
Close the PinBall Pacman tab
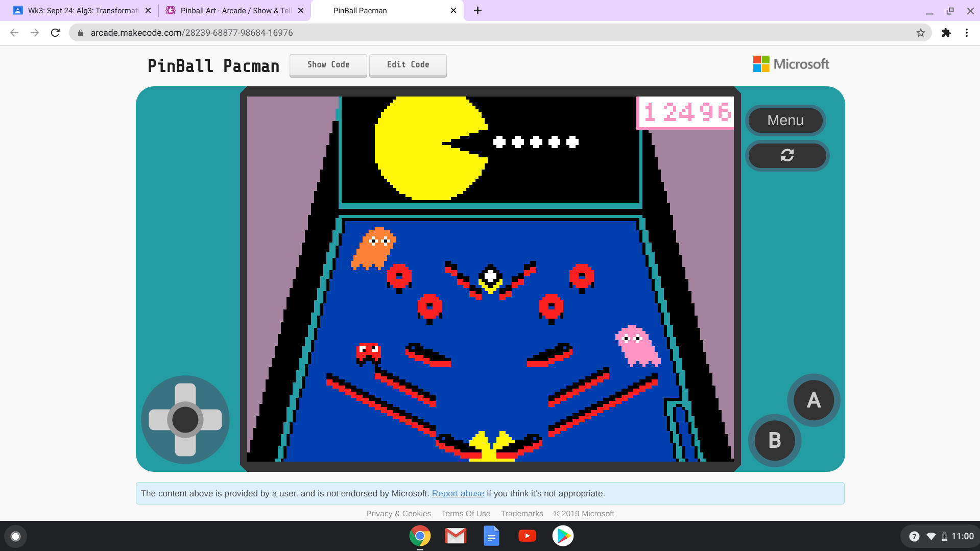pyautogui.click(x=453, y=10)
